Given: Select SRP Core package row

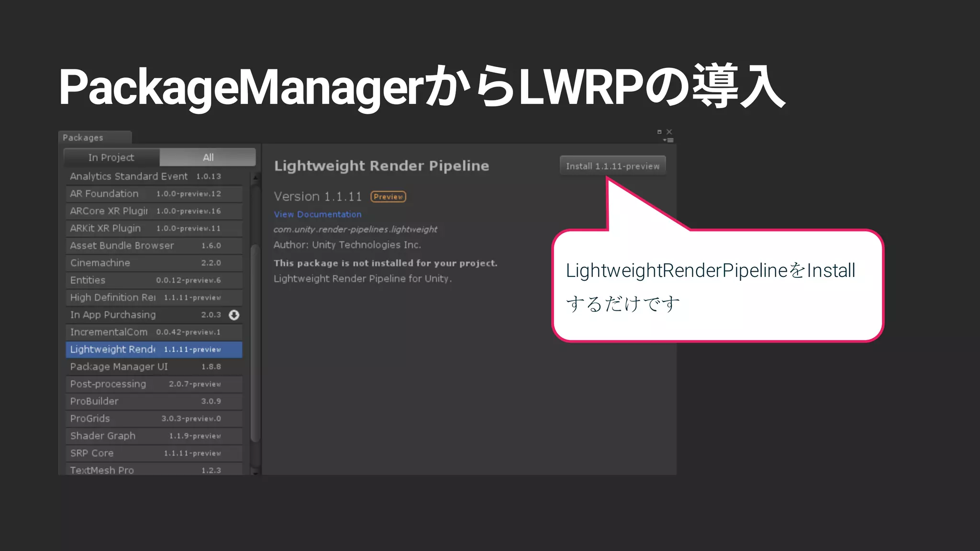Looking at the screenshot, I should coord(154,453).
